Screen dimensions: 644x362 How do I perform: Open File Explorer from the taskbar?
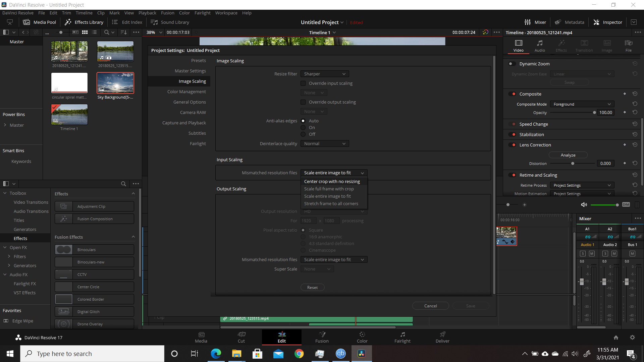click(x=236, y=354)
